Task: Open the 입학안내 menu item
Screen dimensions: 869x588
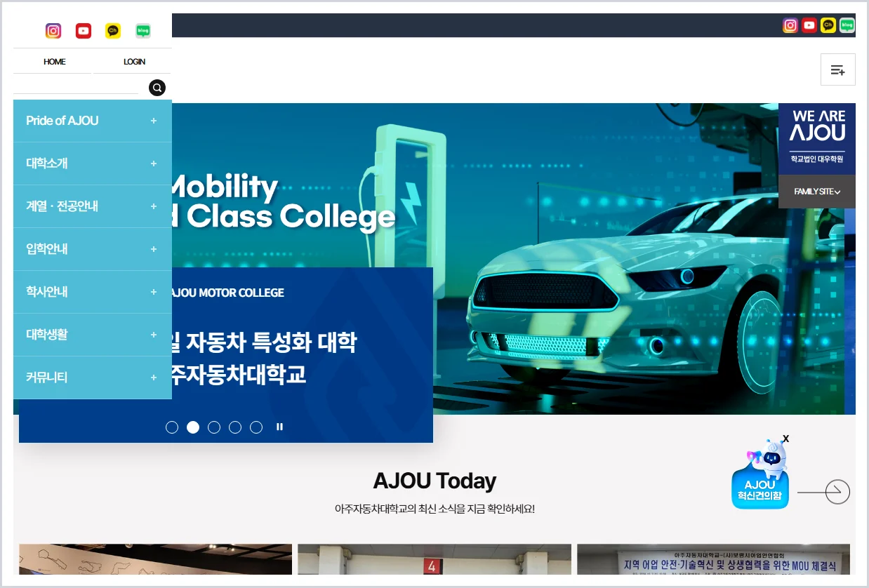Action: [92, 249]
